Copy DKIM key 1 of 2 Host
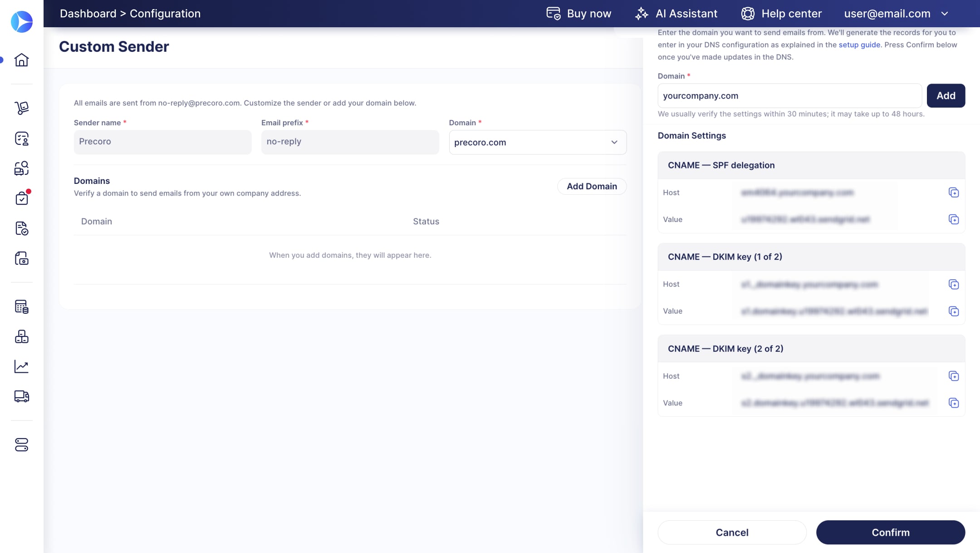The image size is (980, 553). click(x=953, y=284)
